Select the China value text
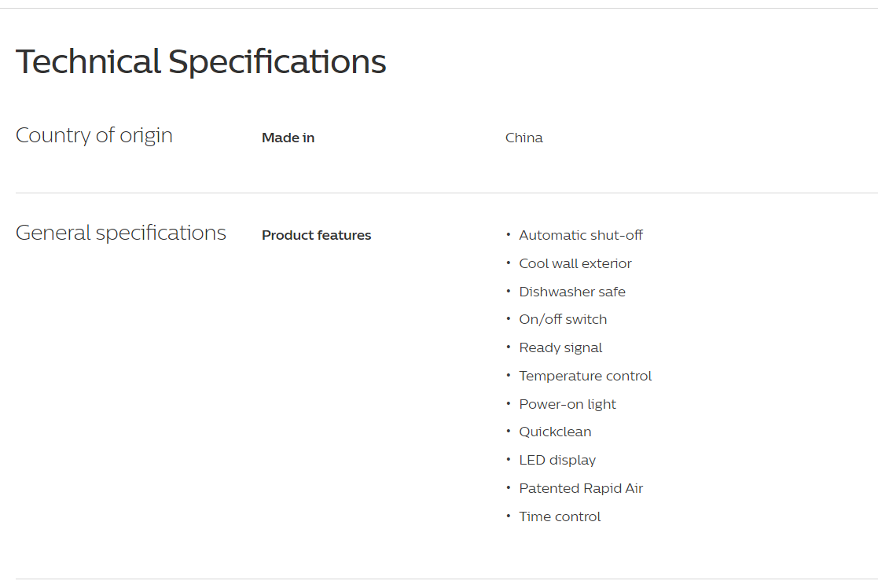This screenshot has width=878, height=588. [x=523, y=138]
